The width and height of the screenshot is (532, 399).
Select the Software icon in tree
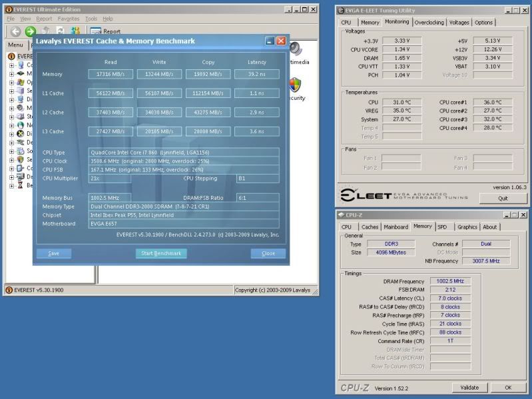(21, 151)
